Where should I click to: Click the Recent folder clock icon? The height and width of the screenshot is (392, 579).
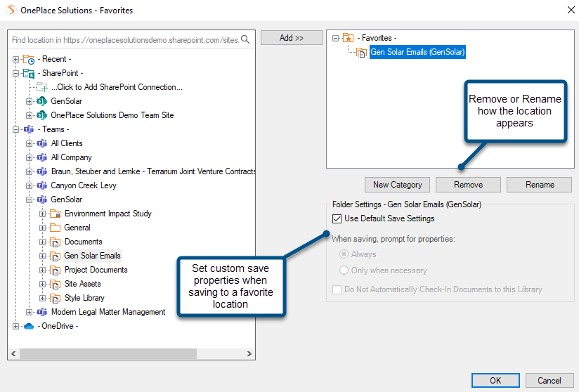[x=29, y=60]
